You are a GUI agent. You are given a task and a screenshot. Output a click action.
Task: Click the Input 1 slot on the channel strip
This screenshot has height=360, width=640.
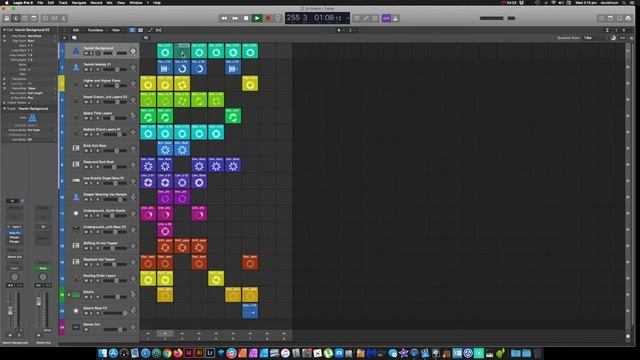(x=15, y=227)
